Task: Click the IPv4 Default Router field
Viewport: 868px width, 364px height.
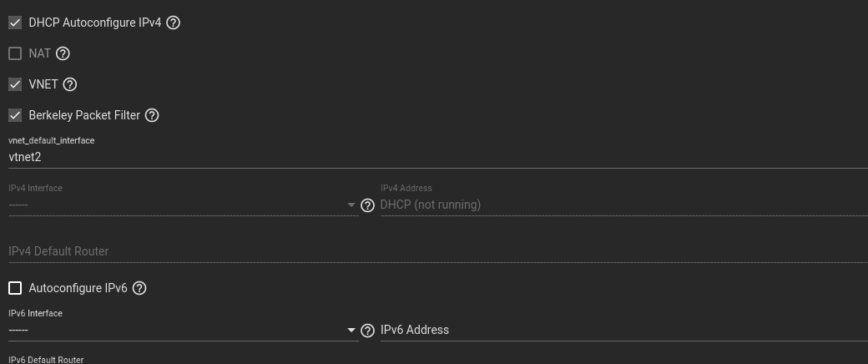Action: [438, 251]
